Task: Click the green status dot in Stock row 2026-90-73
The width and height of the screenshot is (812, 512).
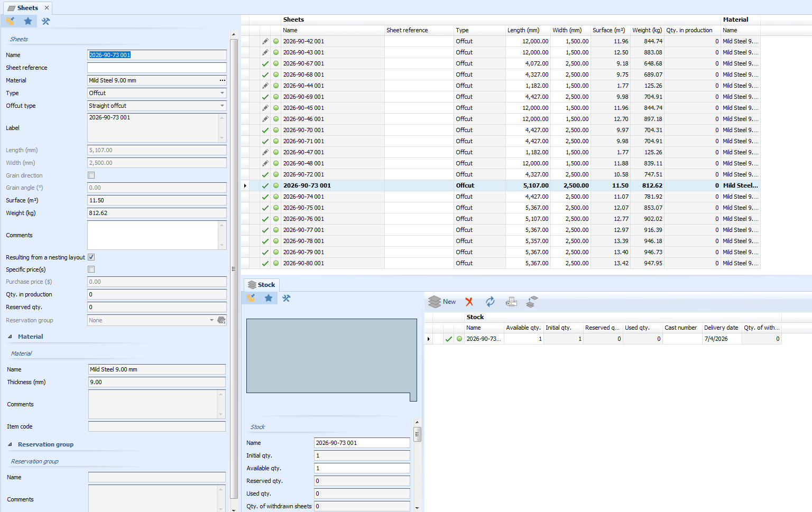Action: pos(459,339)
